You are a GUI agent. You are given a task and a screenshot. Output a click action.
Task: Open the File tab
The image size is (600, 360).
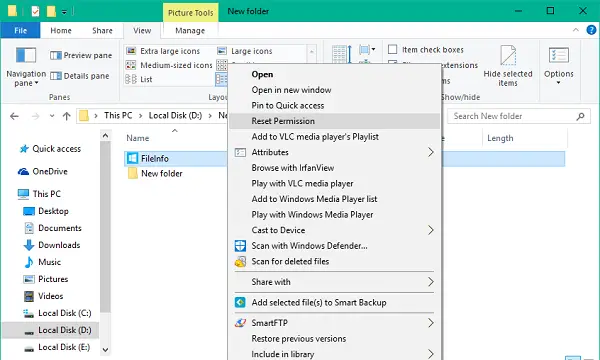click(20, 30)
